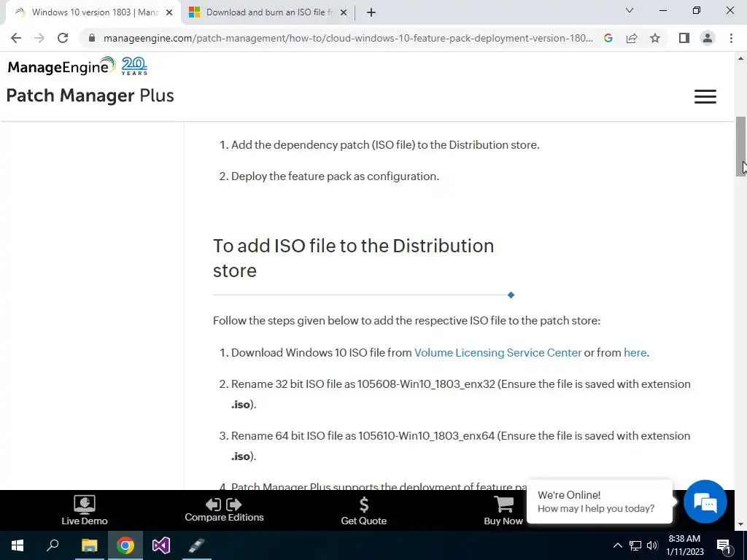
Task: Click the 20 Years anniversary badge
Action: [134, 66]
